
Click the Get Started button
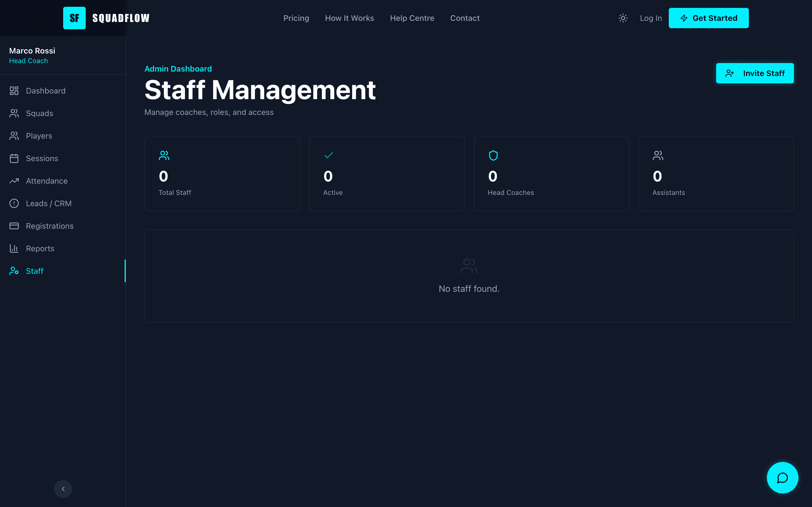pyautogui.click(x=709, y=18)
